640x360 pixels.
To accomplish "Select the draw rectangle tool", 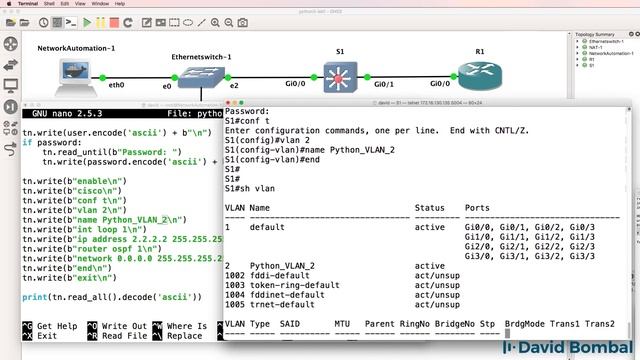I will point(174,22).
